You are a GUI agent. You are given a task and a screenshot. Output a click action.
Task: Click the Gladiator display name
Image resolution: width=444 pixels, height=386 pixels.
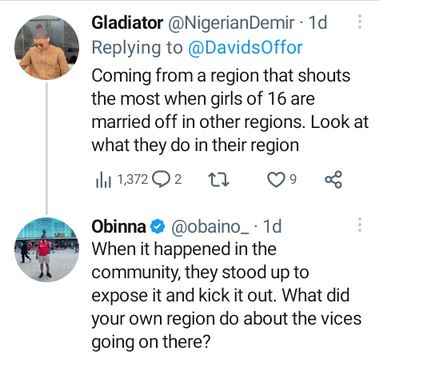point(127,23)
